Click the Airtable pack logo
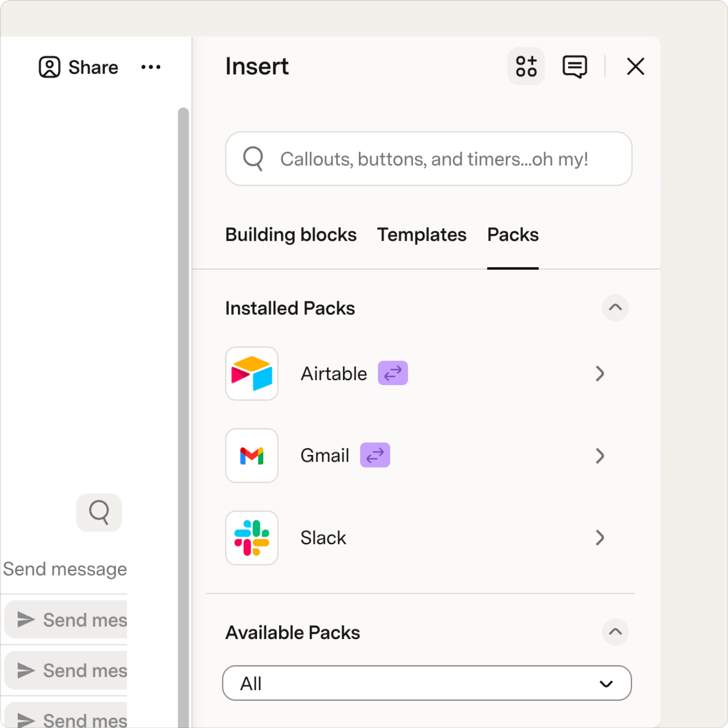The image size is (728, 728). [x=252, y=373]
